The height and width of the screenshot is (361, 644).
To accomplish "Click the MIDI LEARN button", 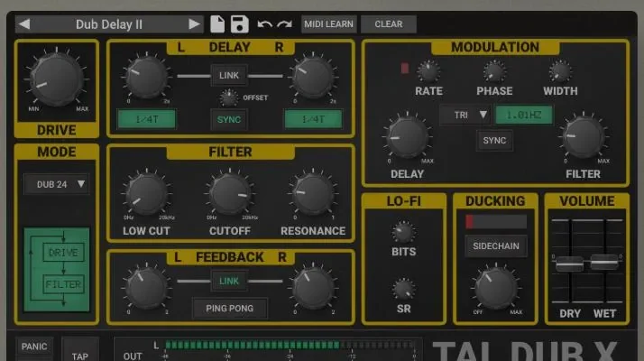I will (x=328, y=24).
